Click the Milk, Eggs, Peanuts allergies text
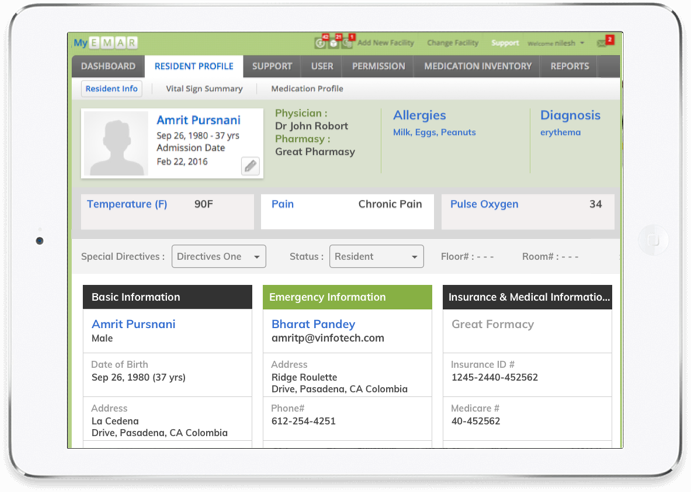 435,132
